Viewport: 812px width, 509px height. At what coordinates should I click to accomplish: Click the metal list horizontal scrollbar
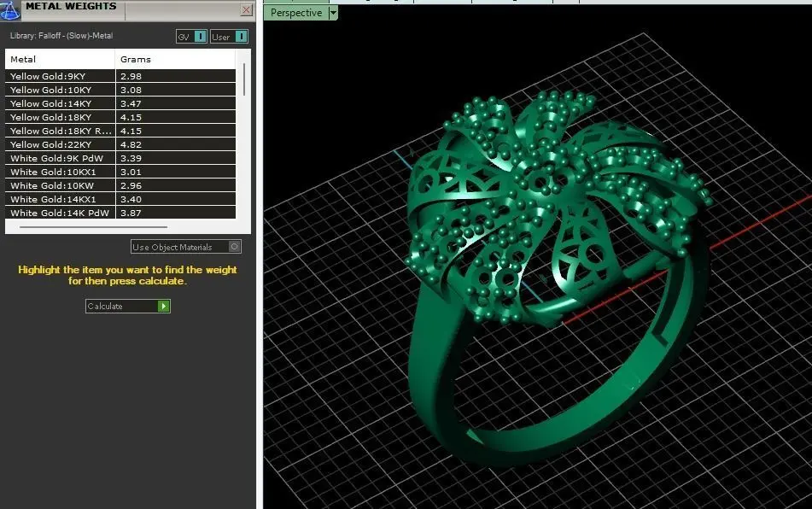pyautogui.click(x=93, y=227)
